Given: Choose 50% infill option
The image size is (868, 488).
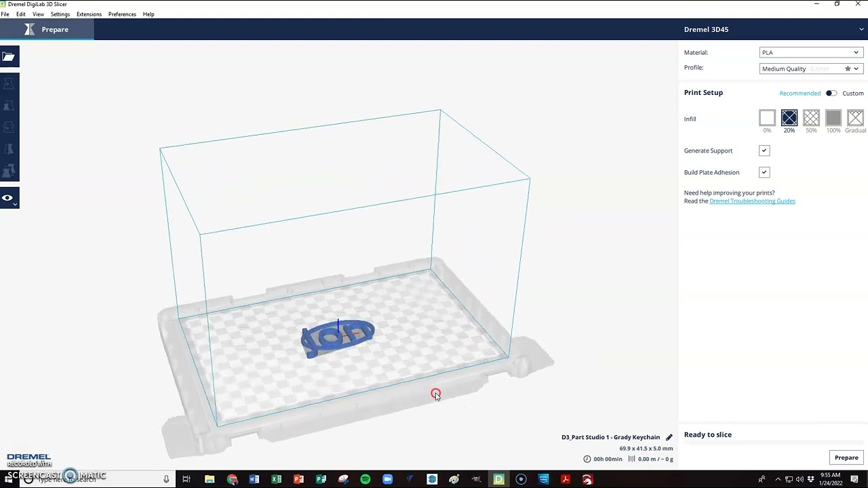Looking at the screenshot, I should click(811, 118).
